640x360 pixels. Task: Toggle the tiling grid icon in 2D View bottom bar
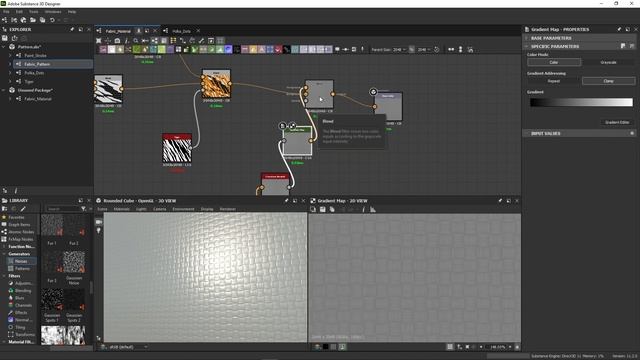point(449,347)
